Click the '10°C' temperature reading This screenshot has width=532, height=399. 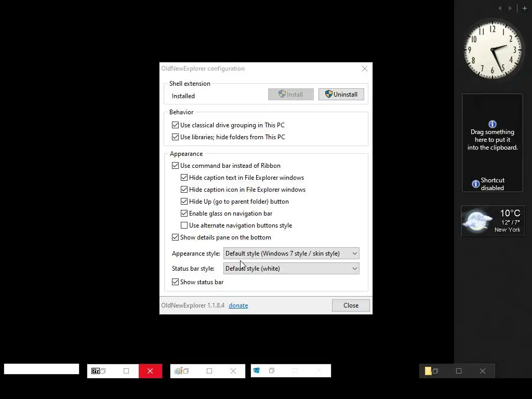(510, 213)
